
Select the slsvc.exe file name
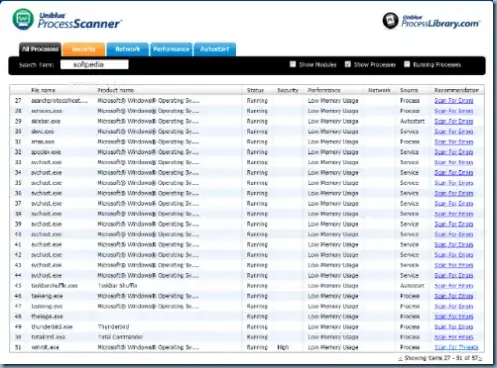click(x=42, y=132)
